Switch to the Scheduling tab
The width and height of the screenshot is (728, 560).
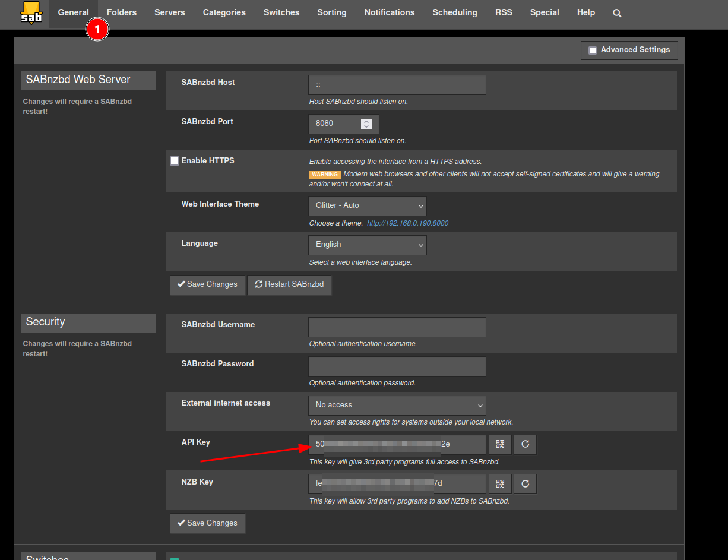[x=455, y=12]
